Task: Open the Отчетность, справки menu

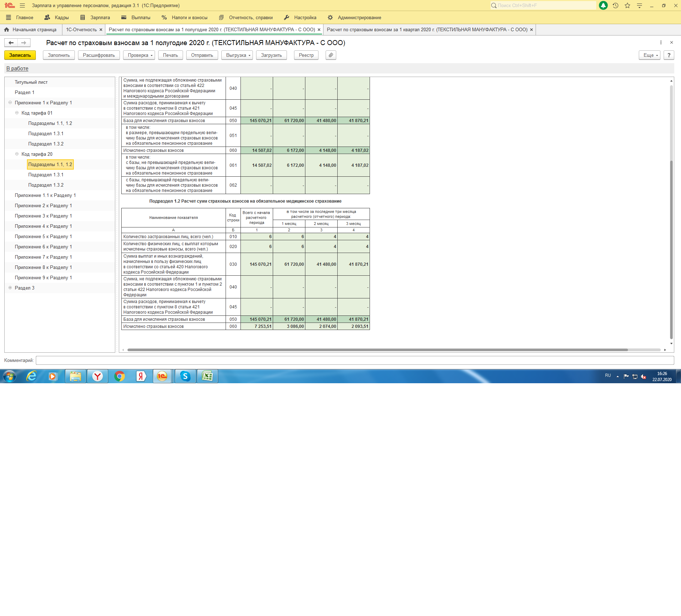Action: 246,18
